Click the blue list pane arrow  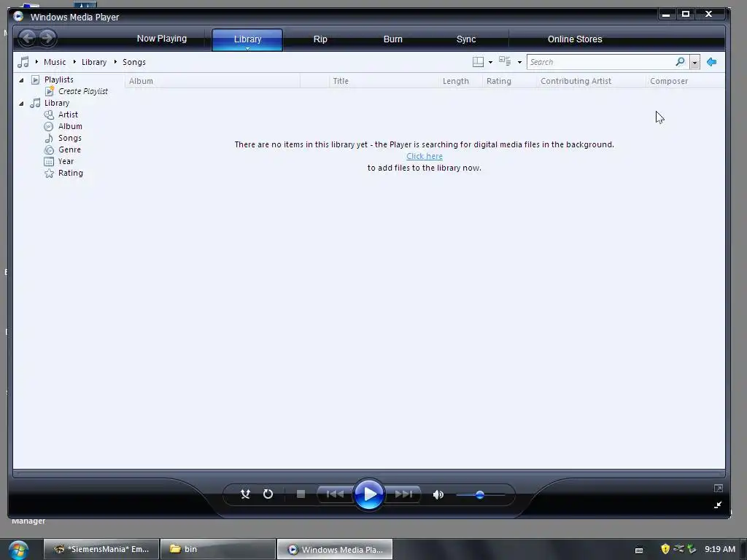click(712, 62)
